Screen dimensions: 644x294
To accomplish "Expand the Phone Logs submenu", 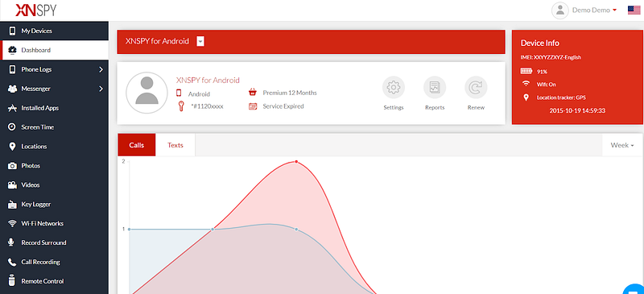I will 54,69.
